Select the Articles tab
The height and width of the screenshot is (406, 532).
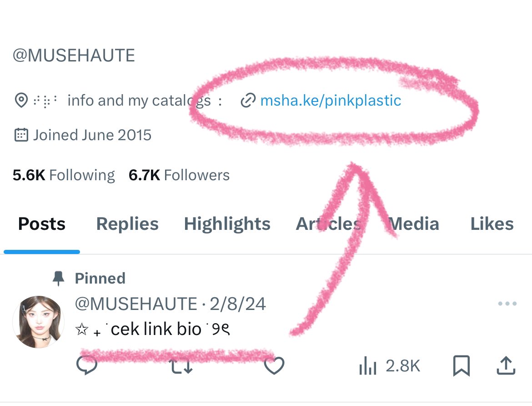[x=328, y=224]
